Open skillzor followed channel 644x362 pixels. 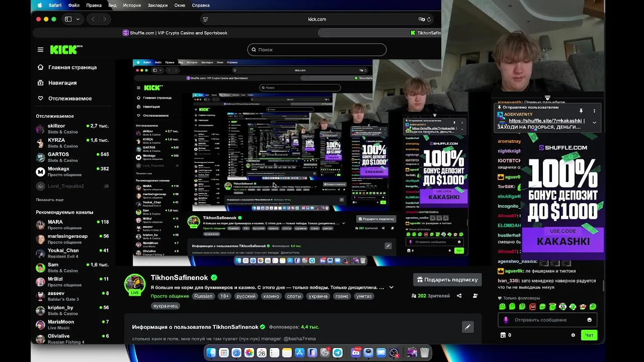click(72, 129)
